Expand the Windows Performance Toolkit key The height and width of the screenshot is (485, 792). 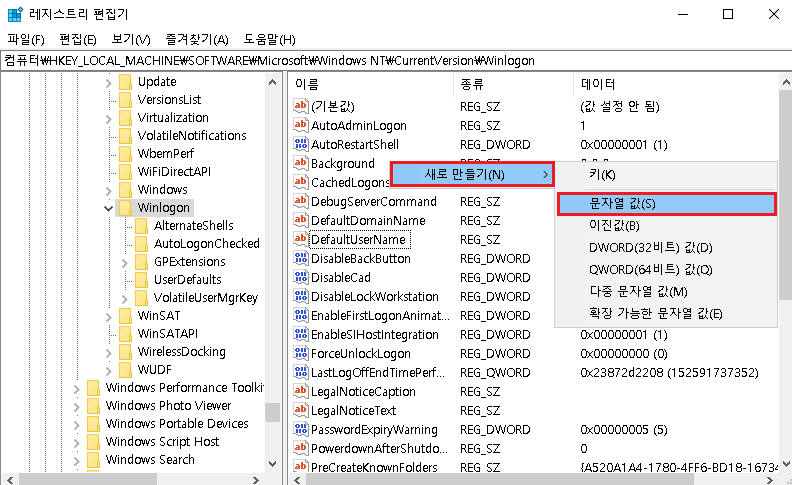point(77,388)
